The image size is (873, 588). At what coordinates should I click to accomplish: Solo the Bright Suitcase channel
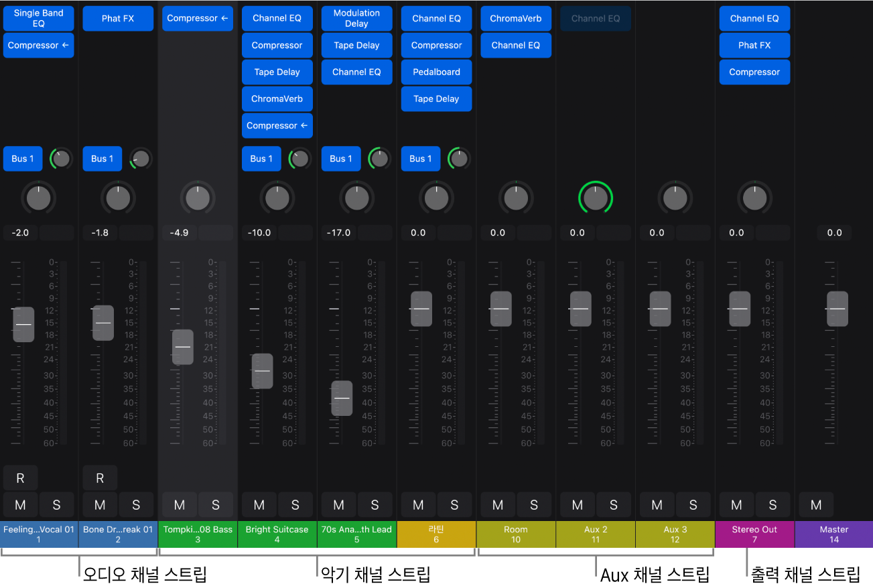tap(295, 505)
